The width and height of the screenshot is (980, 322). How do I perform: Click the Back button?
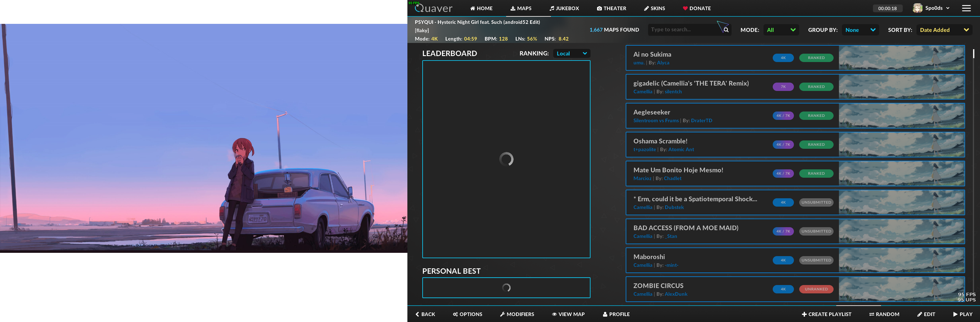(x=425, y=314)
